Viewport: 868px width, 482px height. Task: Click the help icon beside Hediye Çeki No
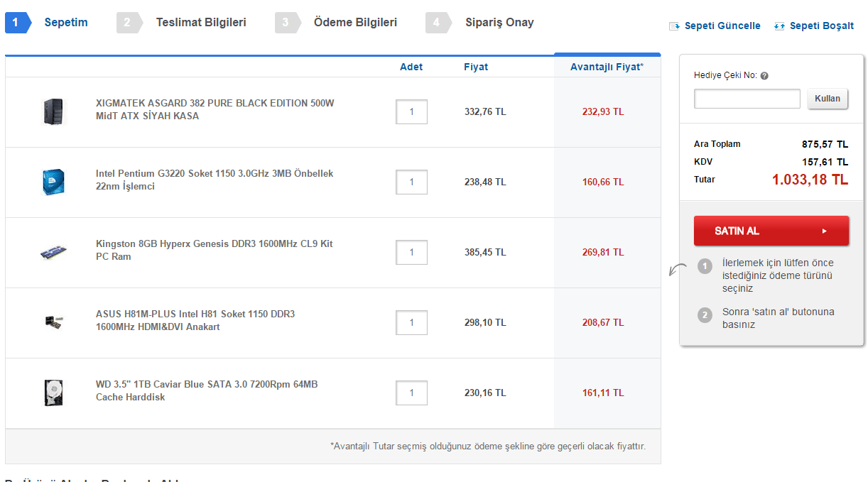[x=764, y=75]
